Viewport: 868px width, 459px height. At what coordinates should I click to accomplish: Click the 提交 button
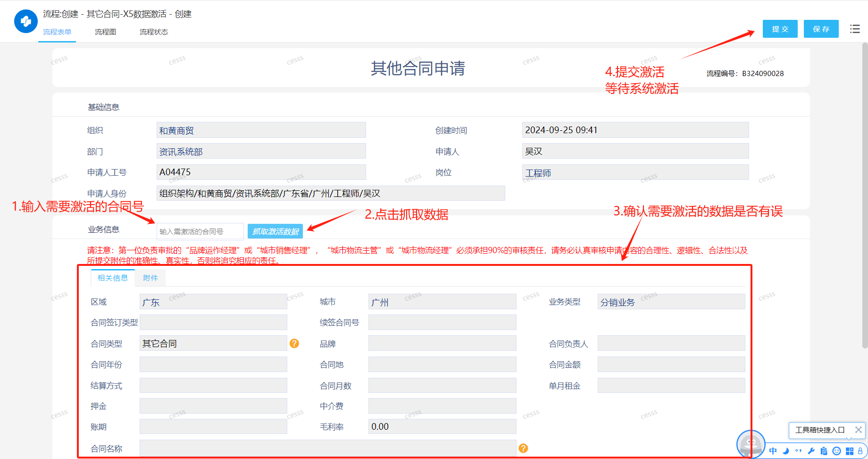point(780,29)
